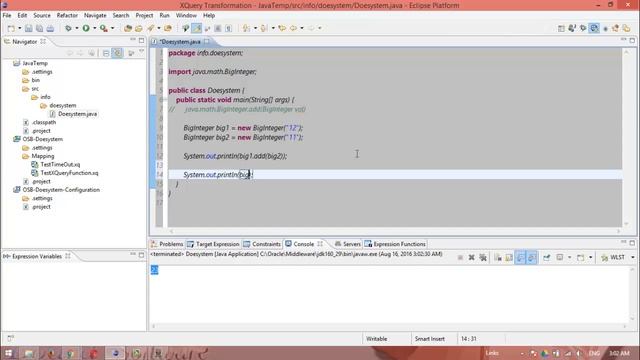Click the Remove All Terminated Launches icon
This screenshot has height=360, width=640.
(483, 257)
